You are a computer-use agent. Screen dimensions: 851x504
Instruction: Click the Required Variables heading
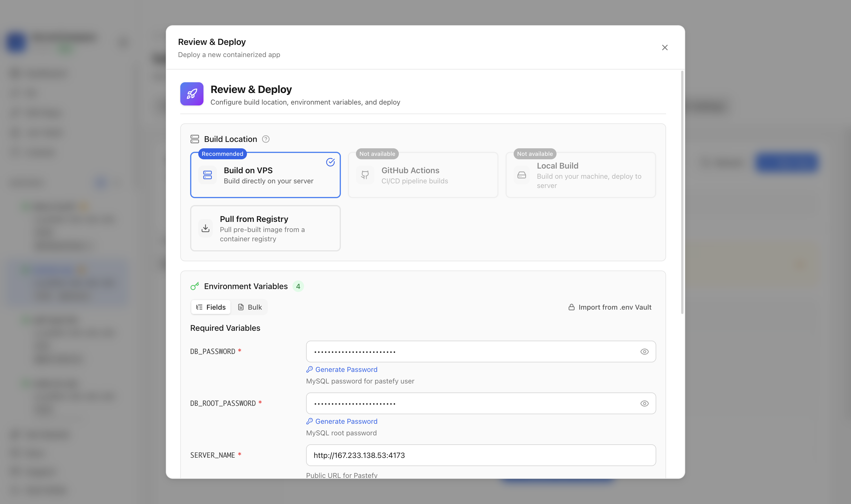(x=225, y=328)
